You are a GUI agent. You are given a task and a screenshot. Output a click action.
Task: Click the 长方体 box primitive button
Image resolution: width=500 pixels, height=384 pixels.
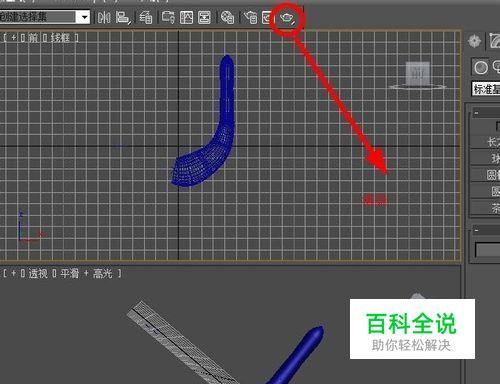tap(485, 142)
